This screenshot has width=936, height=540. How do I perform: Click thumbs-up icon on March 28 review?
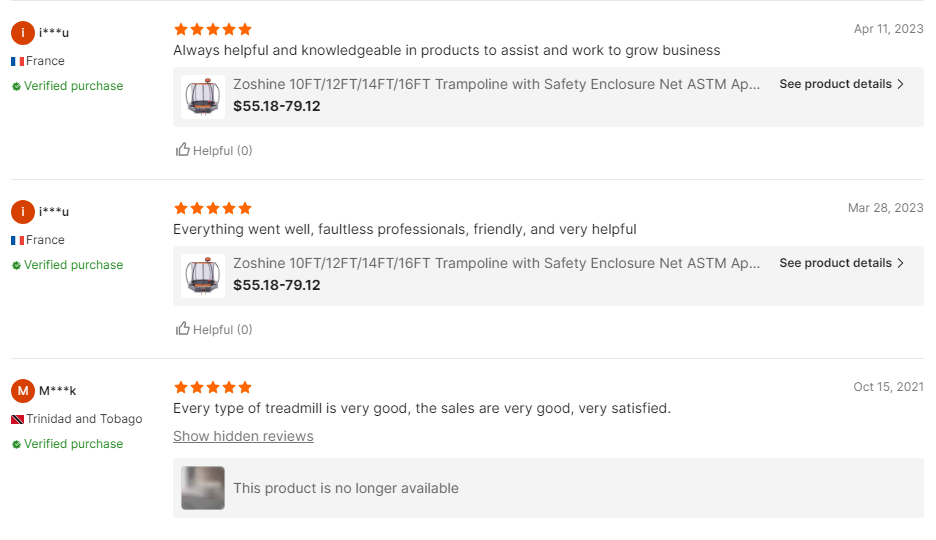click(x=183, y=329)
